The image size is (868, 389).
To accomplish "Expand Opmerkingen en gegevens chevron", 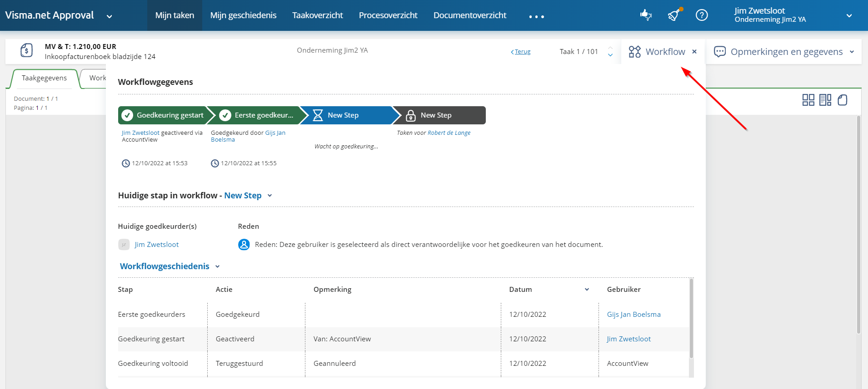I will pos(852,52).
